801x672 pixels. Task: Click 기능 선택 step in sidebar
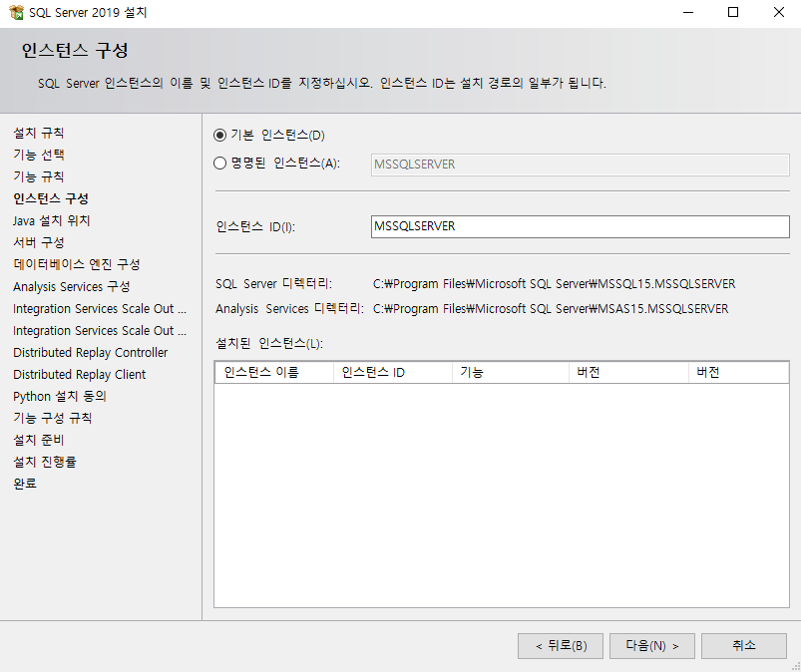point(39,155)
